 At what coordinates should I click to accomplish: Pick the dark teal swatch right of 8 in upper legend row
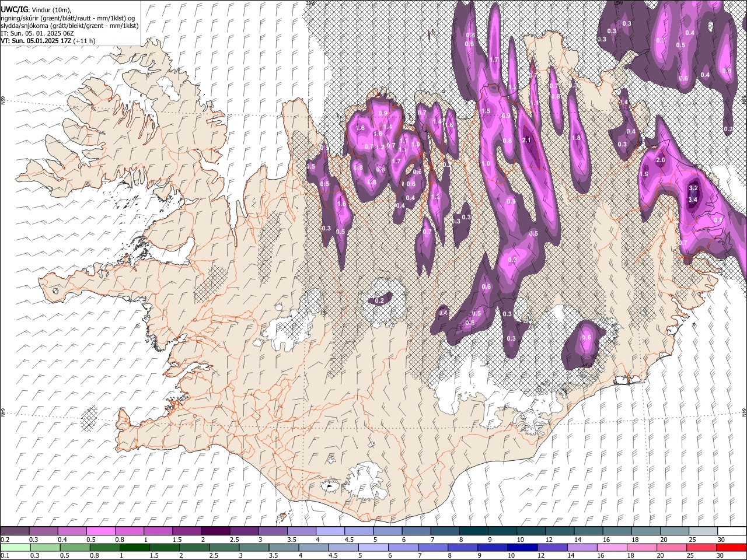473,531
